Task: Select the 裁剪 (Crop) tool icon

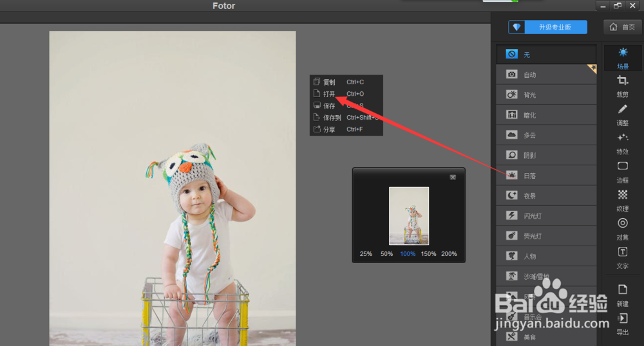Action: coord(623,81)
